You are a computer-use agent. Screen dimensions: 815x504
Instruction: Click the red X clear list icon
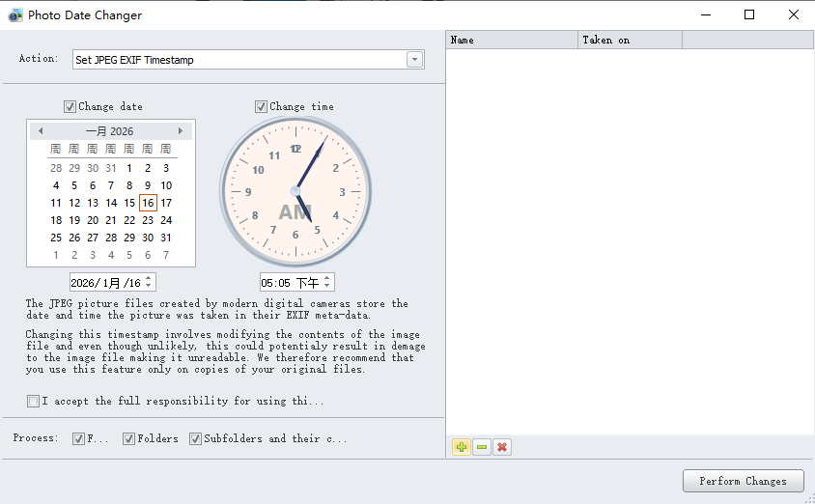[x=502, y=447]
